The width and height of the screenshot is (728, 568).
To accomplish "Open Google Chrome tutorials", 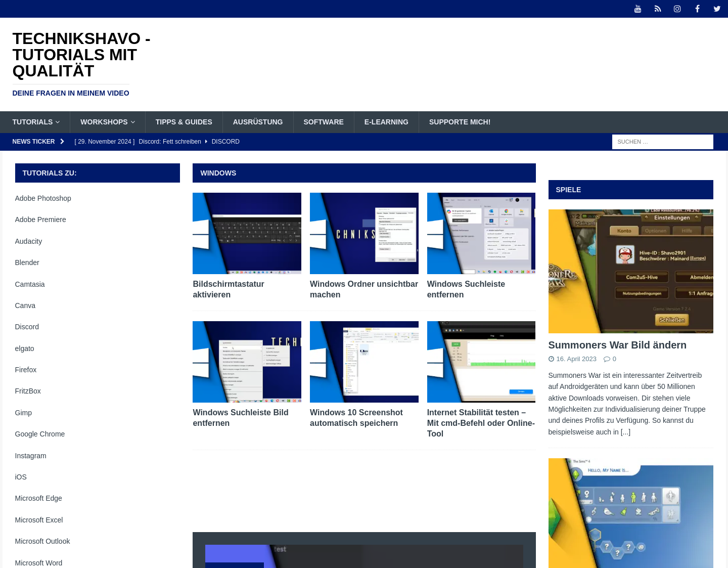I will [40, 434].
